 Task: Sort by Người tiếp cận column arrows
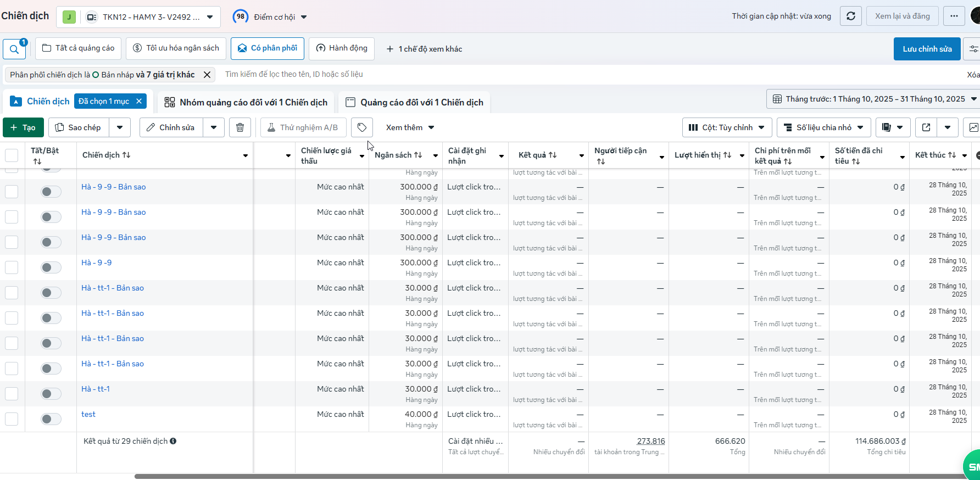(x=601, y=161)
